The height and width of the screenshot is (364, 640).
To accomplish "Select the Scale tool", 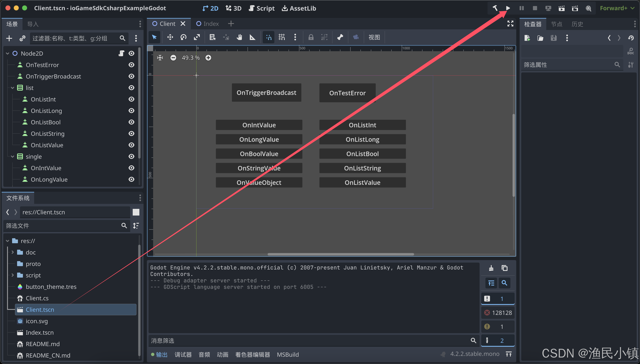I will [197, 37].
